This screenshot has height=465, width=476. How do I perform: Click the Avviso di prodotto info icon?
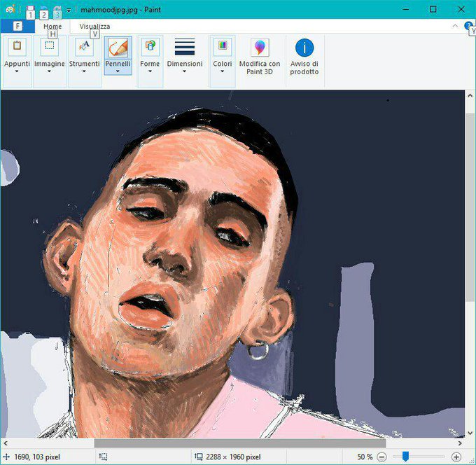(304, 48)
